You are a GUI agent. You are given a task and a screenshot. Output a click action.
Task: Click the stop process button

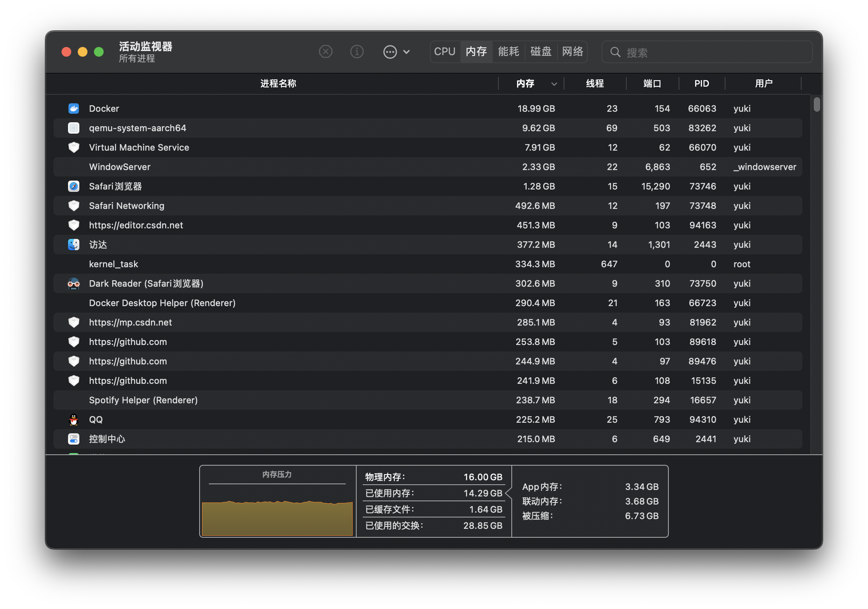point(326,52)
